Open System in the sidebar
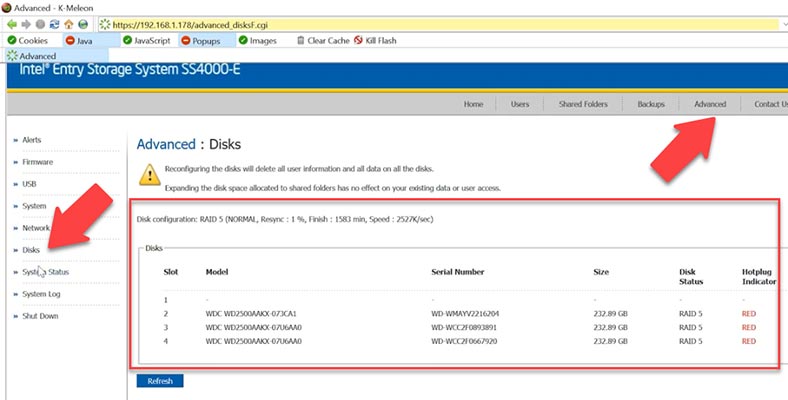 [34, 206]
